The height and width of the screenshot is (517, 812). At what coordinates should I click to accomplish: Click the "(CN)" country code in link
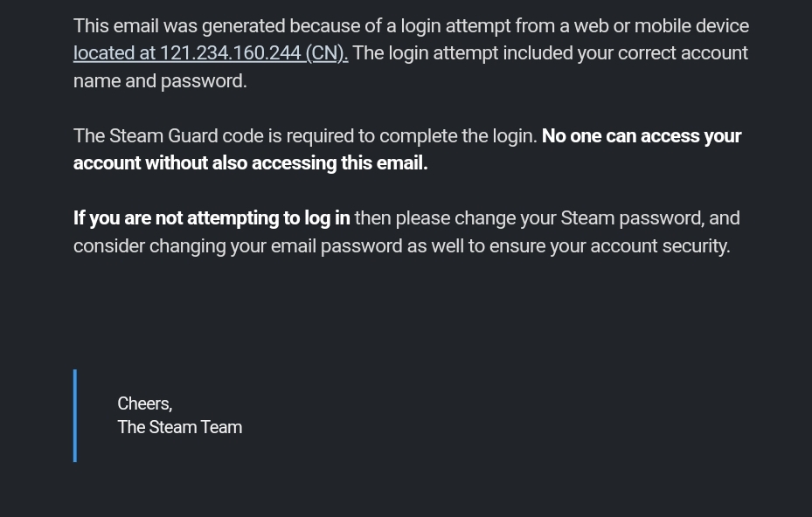point(326,53)
